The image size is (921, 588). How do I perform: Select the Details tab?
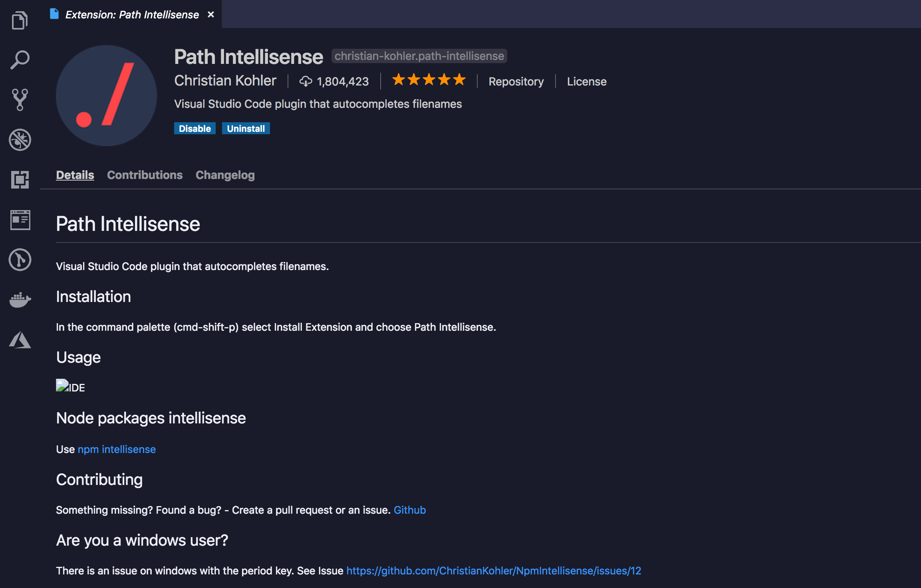tap(75, 175)
